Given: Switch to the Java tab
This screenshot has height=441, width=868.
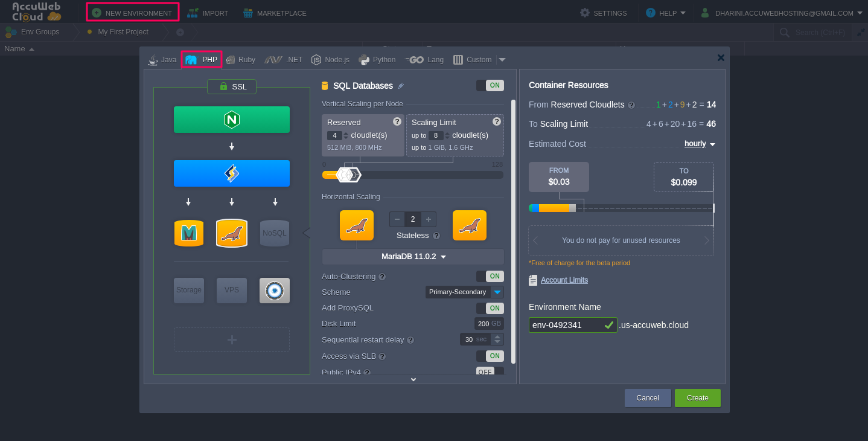Looking at the screenshot, I should coord(162,60).
